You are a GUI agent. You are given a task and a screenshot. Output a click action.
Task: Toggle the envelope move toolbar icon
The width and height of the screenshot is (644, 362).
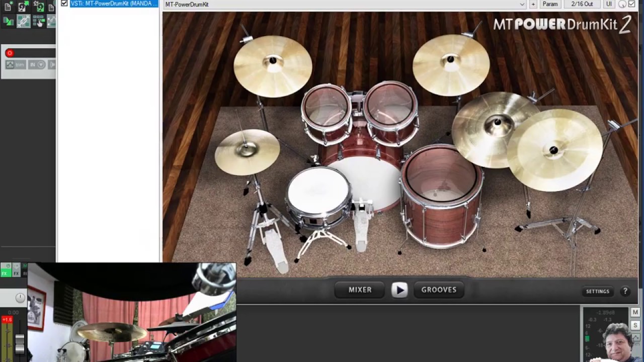tap(52, 21)
